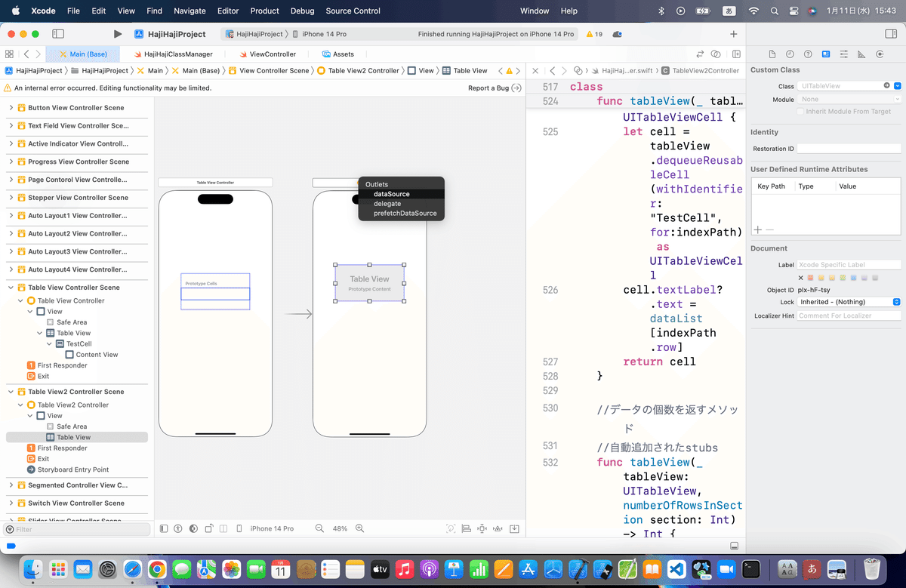Collapse Table View Controller Scene

(11, 288)
